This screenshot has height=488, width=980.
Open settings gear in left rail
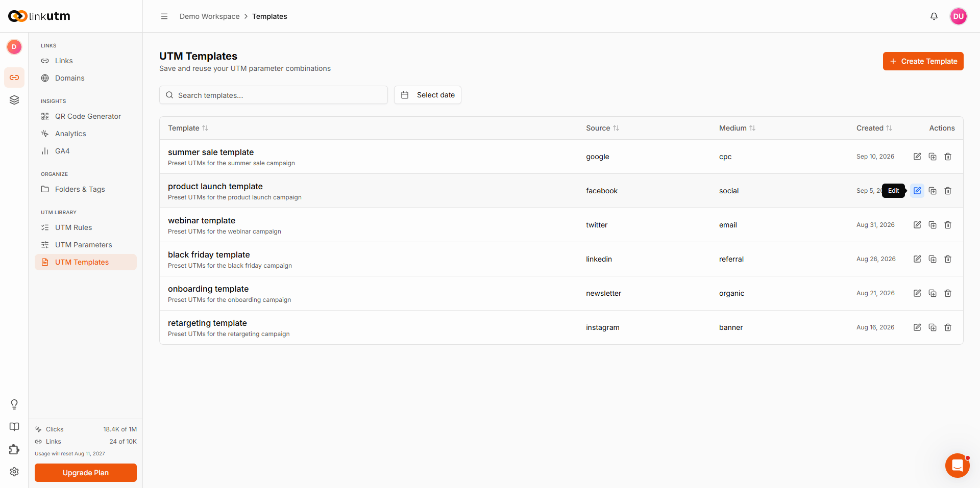pyautogui.click(x=14, y=472)
